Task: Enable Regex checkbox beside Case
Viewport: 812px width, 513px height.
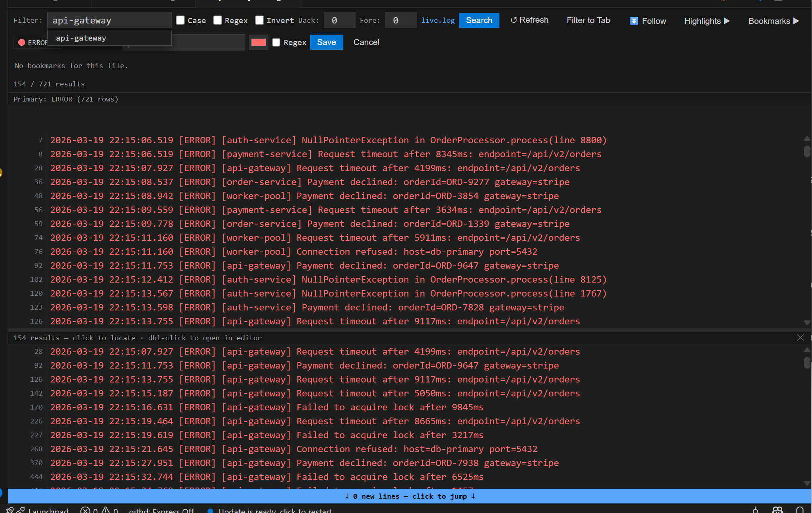Action: [x=218, y=20]
